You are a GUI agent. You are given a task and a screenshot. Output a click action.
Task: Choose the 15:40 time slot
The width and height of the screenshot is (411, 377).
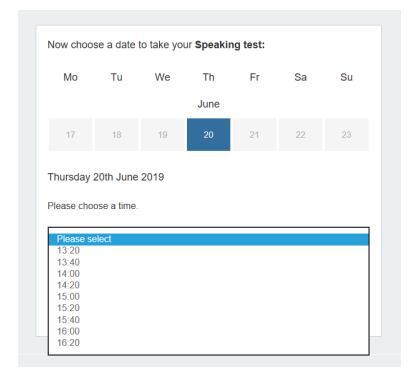click(209, 320)
